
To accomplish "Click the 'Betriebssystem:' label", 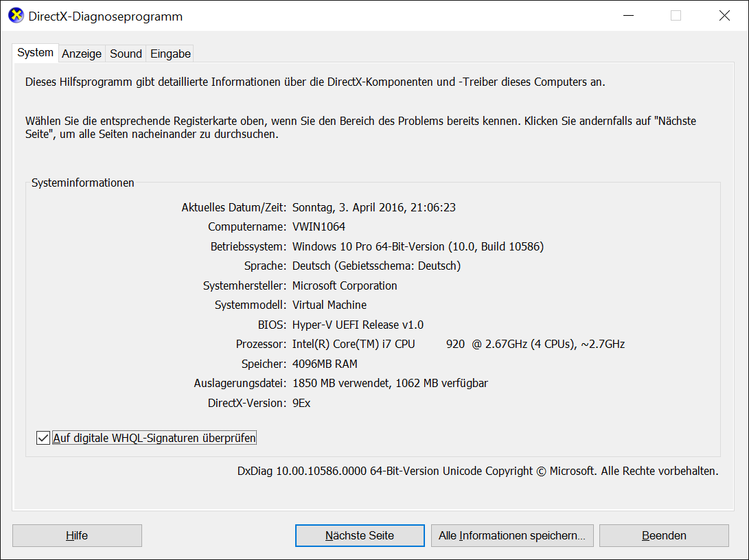I will coord(249,246).
